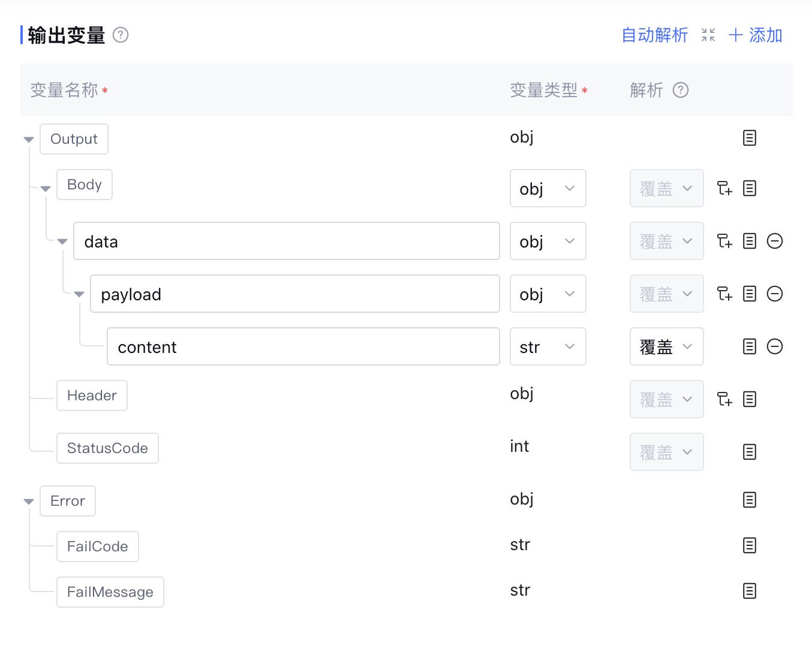Open description icon for FailMessage row
Viewport: 812px width, 646px height.
(x=750, y=591)
